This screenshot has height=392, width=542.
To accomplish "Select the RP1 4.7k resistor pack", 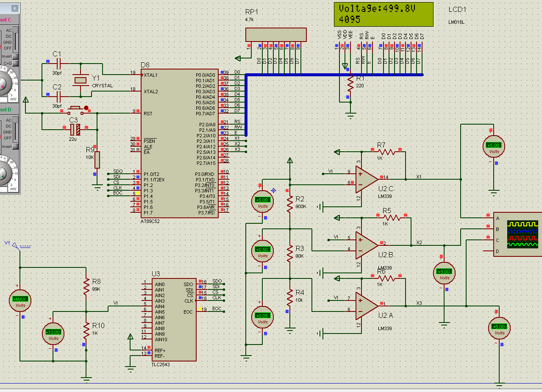I will [x=276, y=34].
